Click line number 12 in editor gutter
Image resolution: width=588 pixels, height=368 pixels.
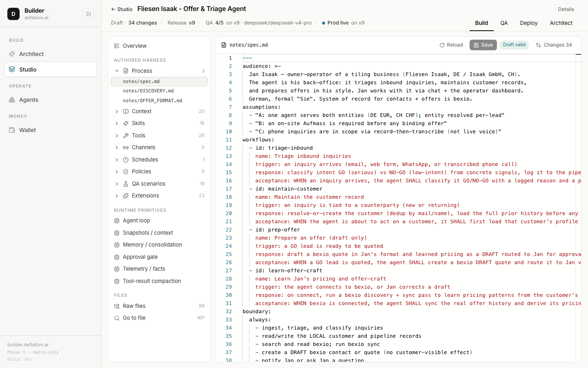[229, 148]
